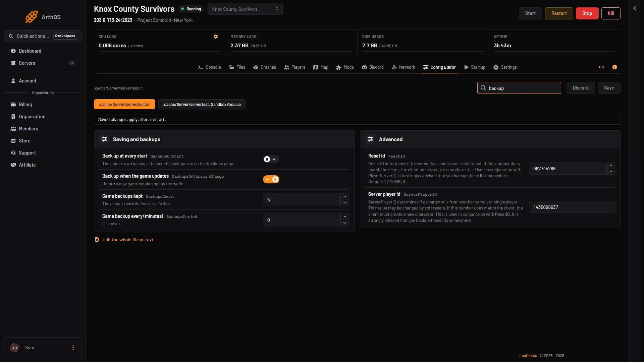The height and width of the screenshot is (362, 644).
Task: Decrease Game backups kept value
Action: (344, 203)
